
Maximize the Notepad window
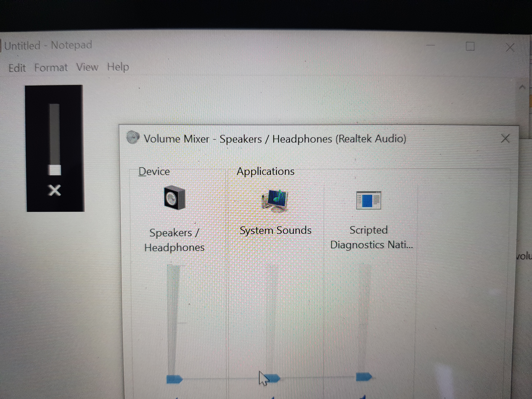click(x=470, y=46)
